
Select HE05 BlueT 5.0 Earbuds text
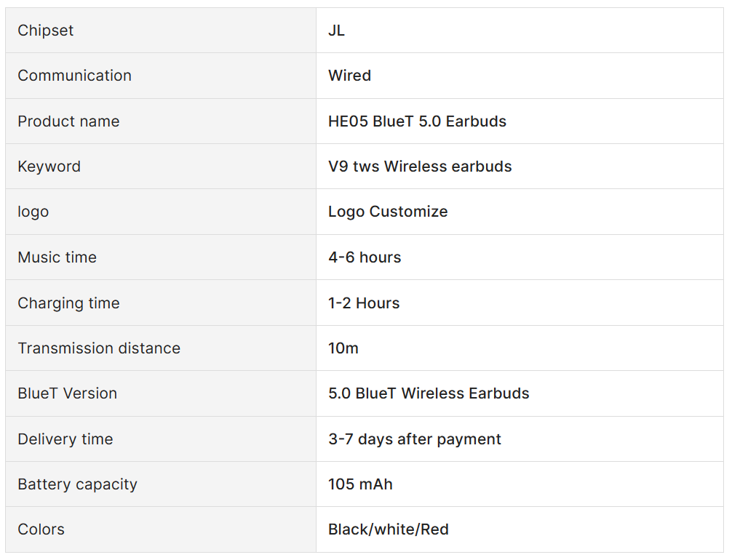[417, 121]
